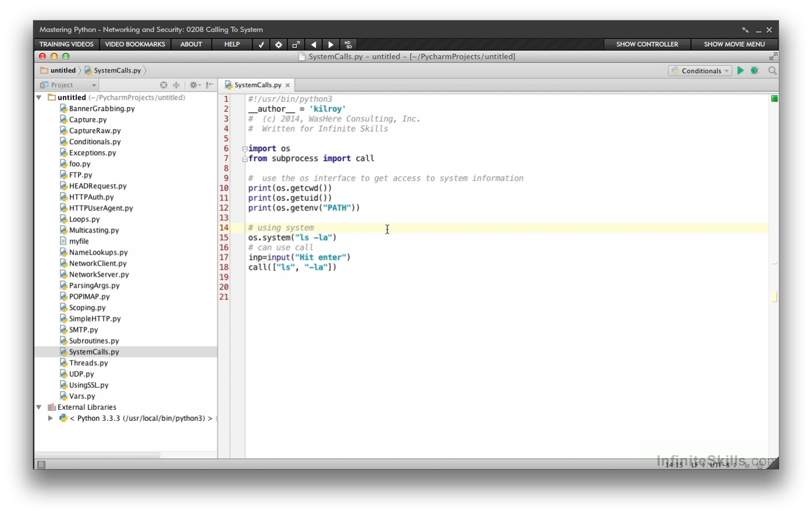Select foo.py file

click(80, 164)
